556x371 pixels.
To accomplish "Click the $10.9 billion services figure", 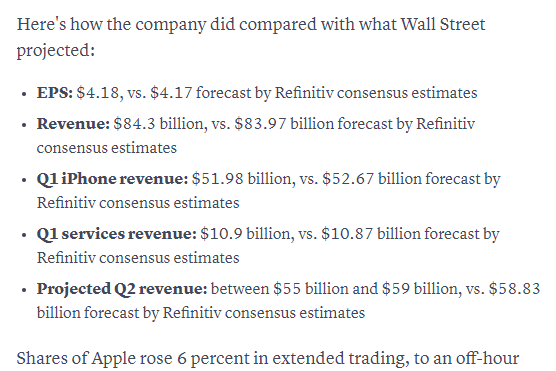I will click(245, 234).
